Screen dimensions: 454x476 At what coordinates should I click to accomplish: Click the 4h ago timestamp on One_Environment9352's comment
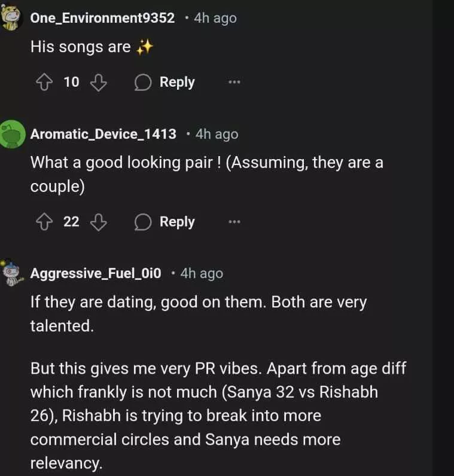coord(215,18)
